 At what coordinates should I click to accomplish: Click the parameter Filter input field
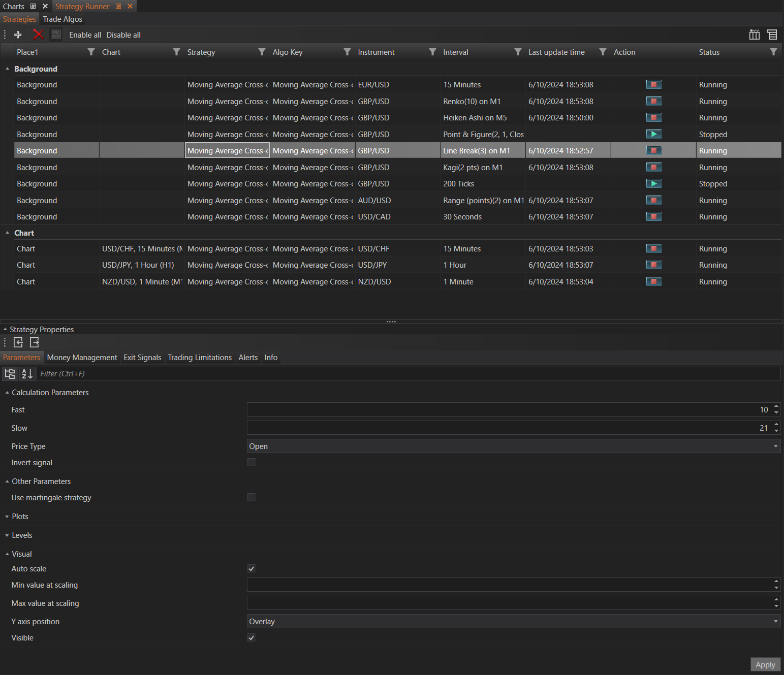click(x=406, y=374)
